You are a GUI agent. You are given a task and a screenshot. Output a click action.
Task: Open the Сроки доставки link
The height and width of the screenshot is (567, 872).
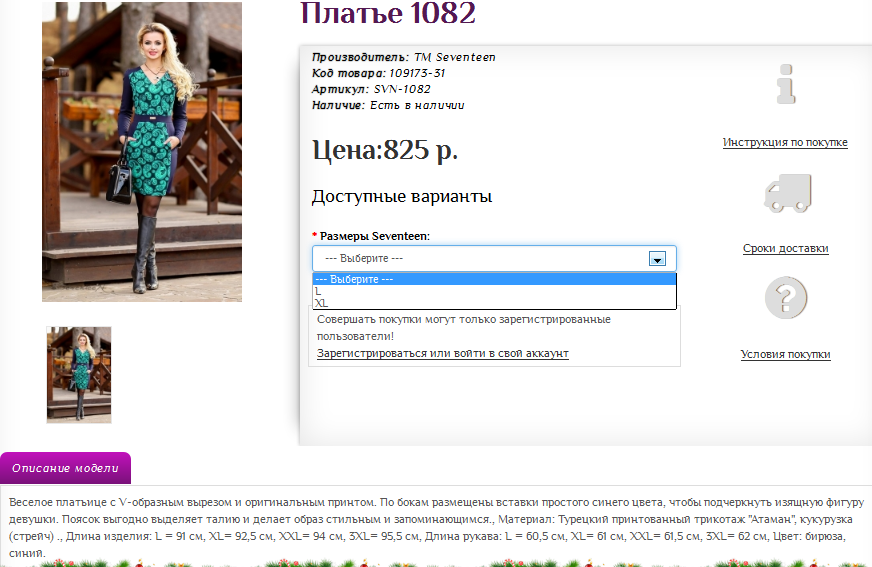[785, 248]
